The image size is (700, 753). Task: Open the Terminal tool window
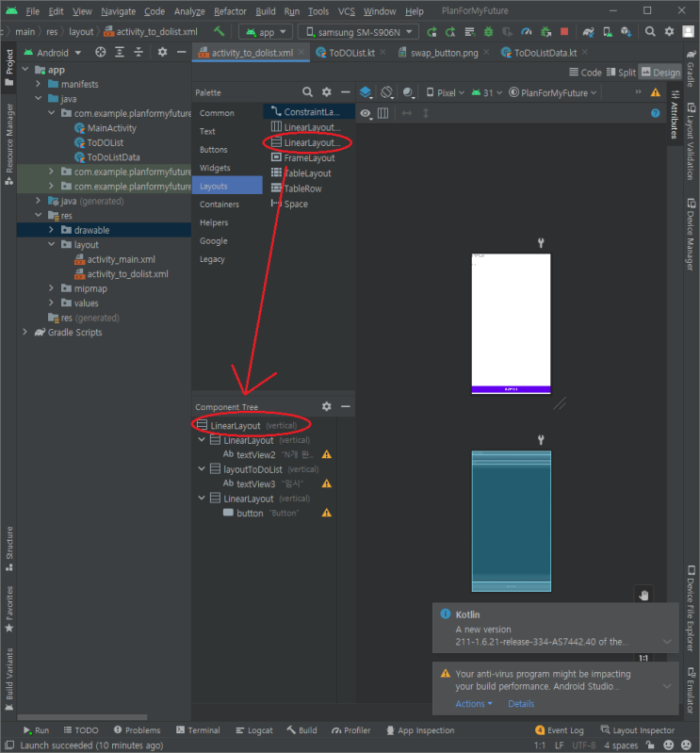pyautogui.click(x=198, y=730)
